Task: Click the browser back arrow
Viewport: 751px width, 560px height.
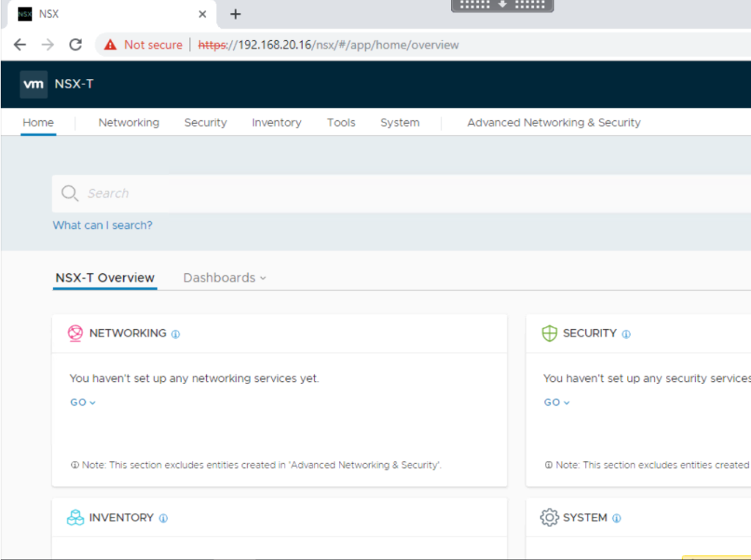Action: [20, 45]
